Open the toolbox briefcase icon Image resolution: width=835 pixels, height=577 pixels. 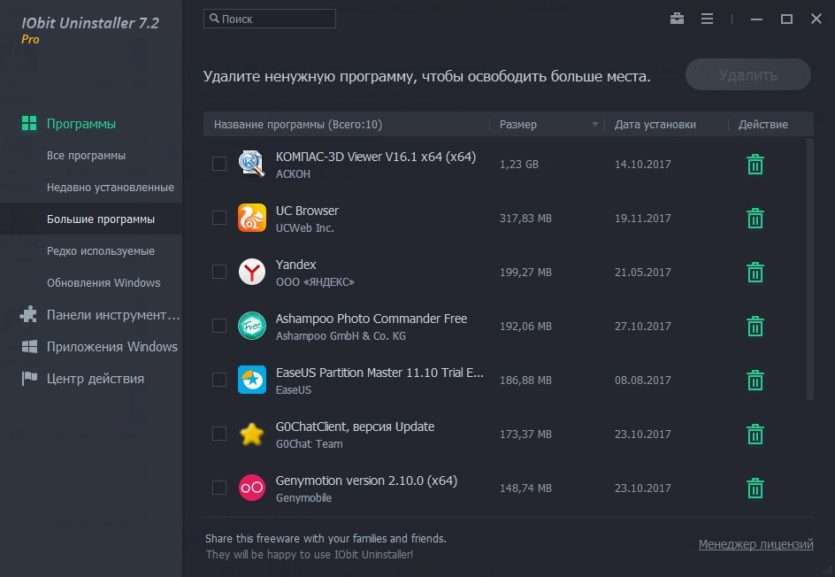coord(677,19)
